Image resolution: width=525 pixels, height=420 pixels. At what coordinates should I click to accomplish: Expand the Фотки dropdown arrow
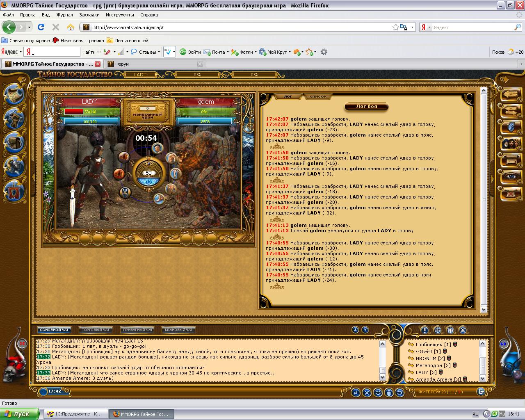tap(256, 52)
